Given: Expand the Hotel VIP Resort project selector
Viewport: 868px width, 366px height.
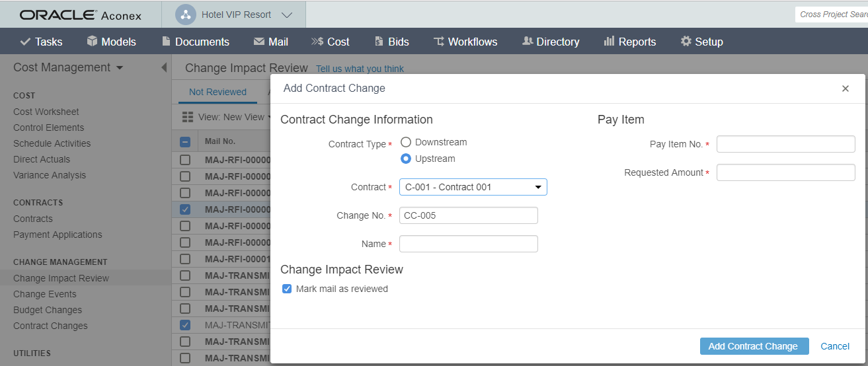Looking at the screenshot, I should point(286,15).
